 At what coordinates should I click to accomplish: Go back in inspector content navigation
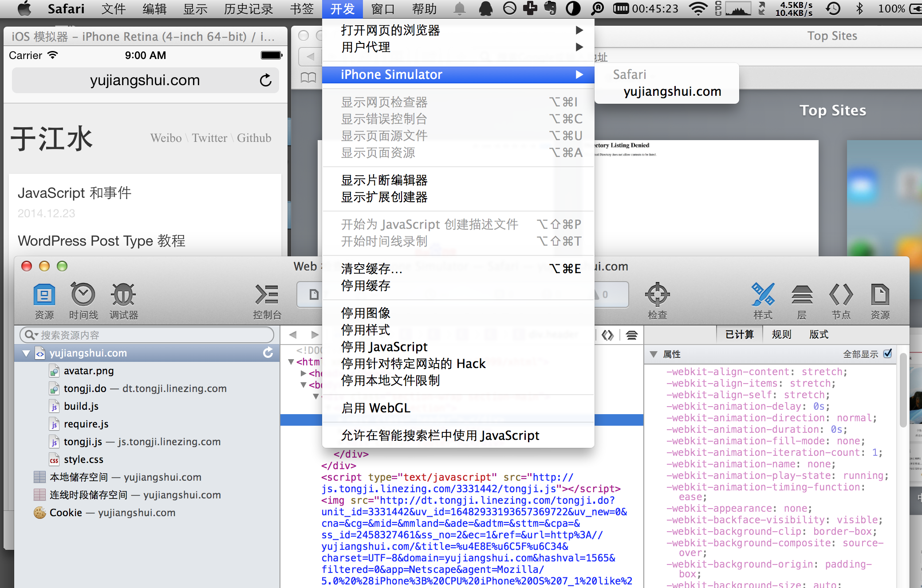pos(293,335)
